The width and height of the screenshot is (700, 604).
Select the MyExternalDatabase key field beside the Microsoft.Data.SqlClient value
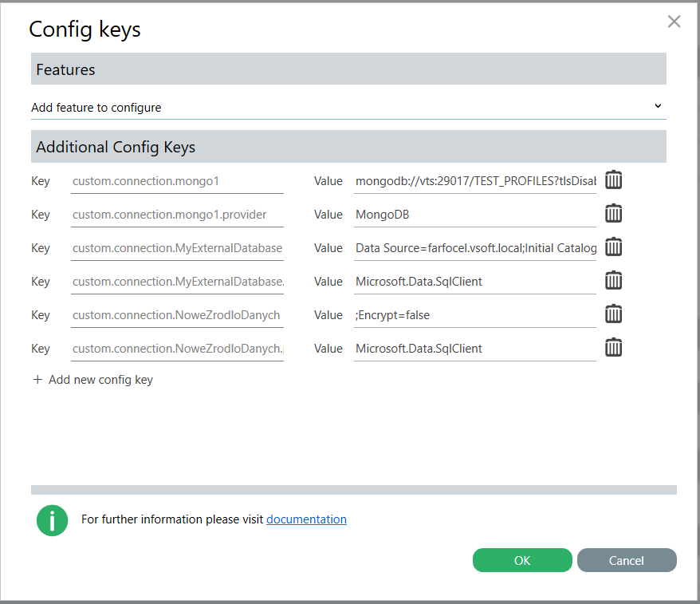177,282
